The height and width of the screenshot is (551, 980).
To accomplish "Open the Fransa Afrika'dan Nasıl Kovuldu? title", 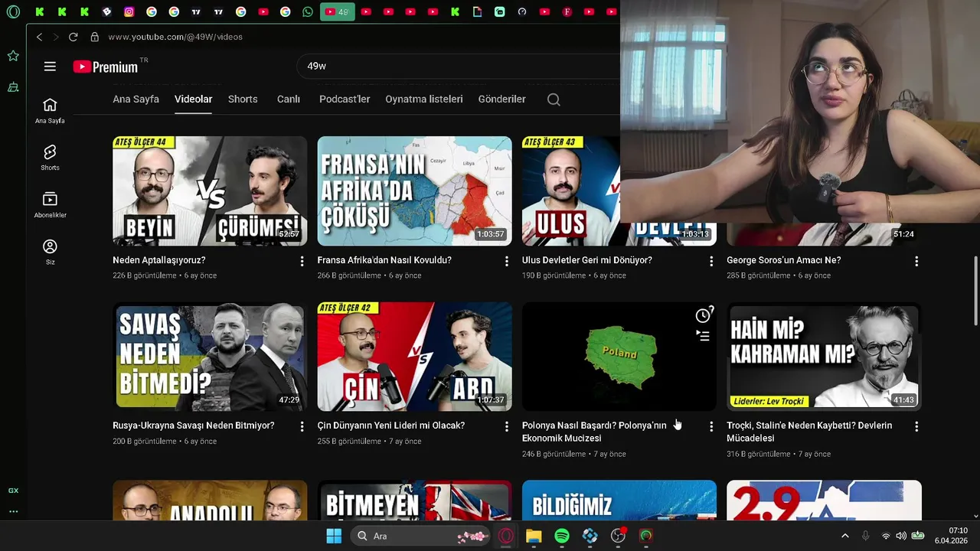I will coord(384,260).
